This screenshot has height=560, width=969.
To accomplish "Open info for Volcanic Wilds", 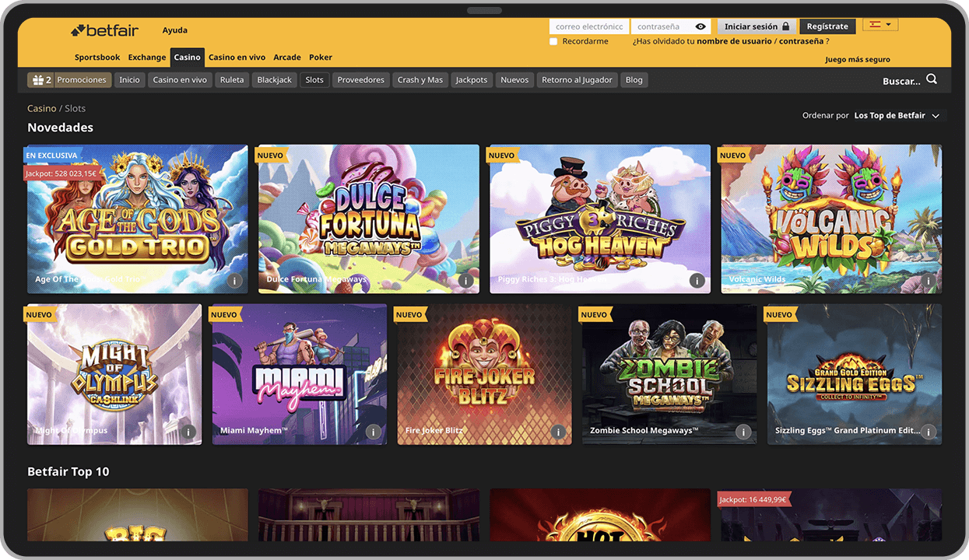I will (928, 281).
